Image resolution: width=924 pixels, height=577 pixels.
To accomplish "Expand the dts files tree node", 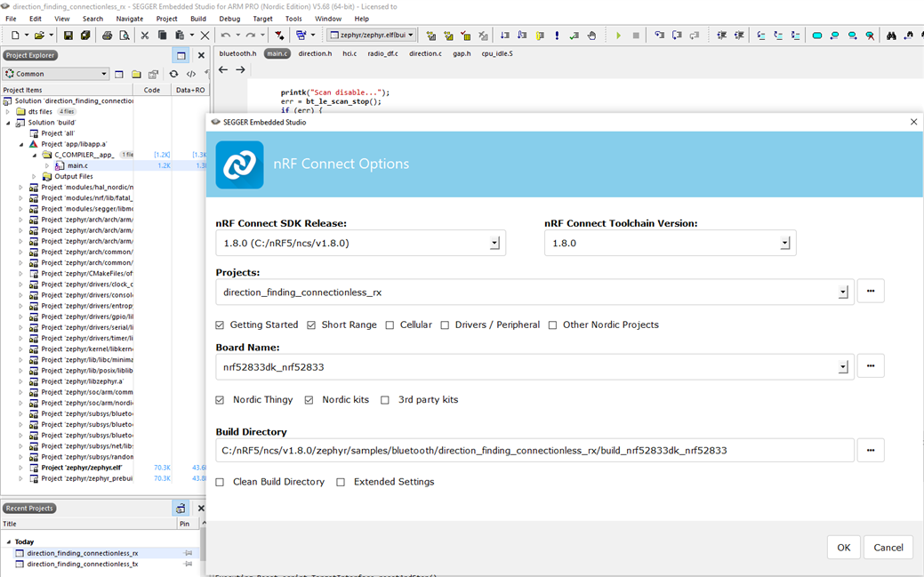I will click(8, 111).
